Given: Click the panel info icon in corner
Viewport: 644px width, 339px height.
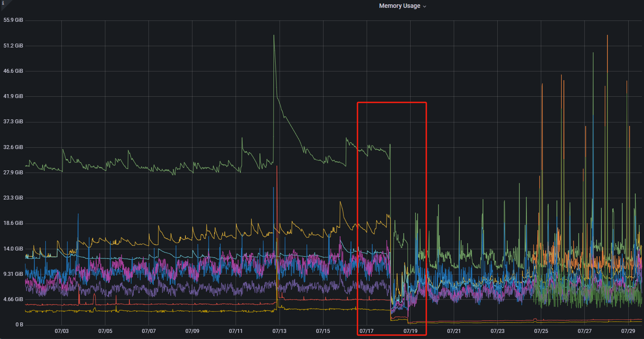Looking at the screenshot, I should pyautogui.click(x=3, y=3).
